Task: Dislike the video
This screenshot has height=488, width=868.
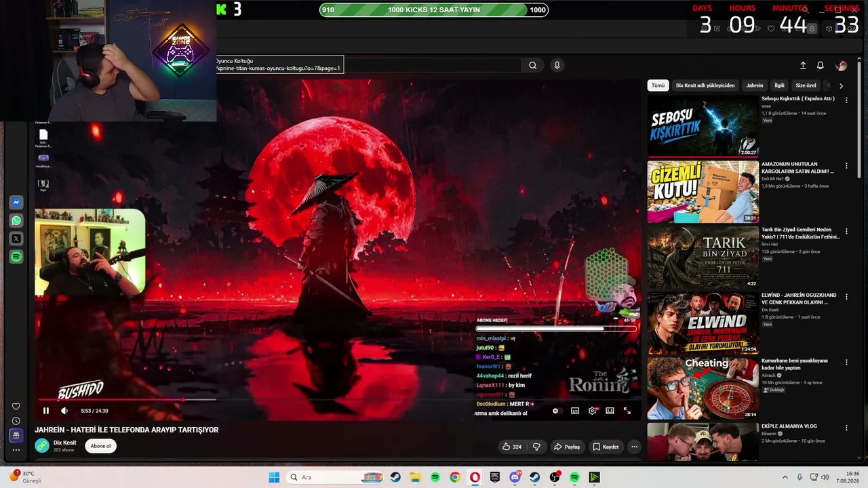Action: pyautogui.click(x=536, y=447)
